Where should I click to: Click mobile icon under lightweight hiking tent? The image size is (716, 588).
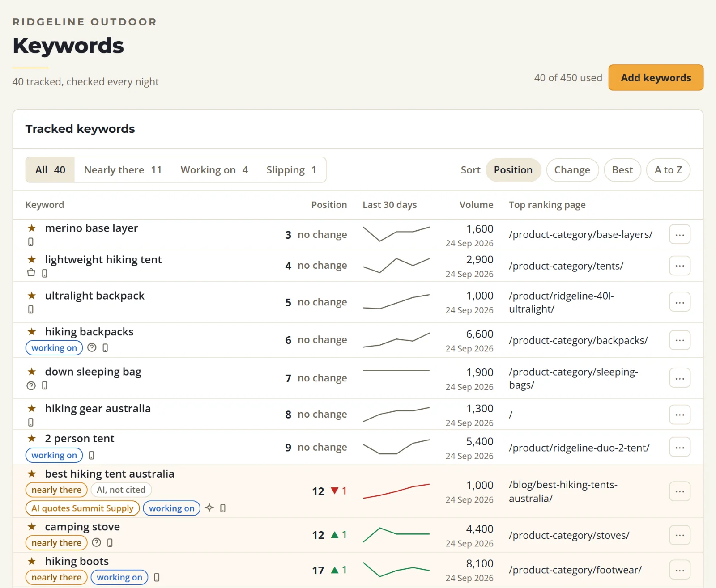coord(44,273)
